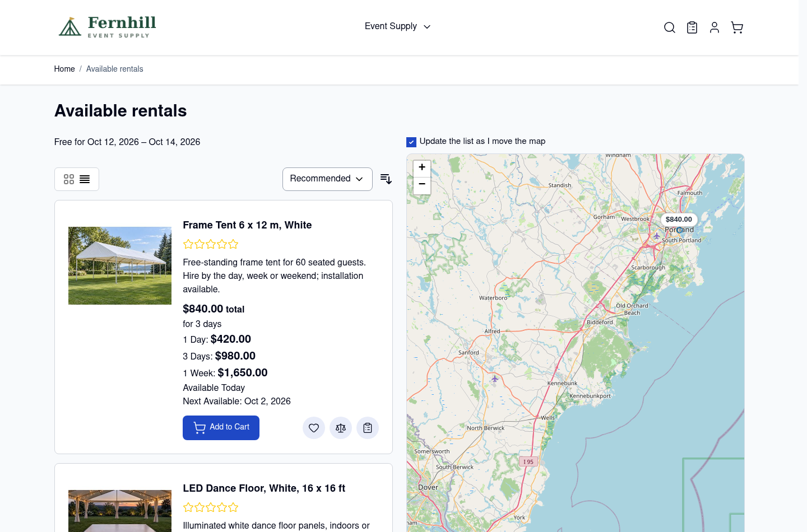This screenshot has height=532, width=807.
Task: Rate Frame Tent using its star rating
Action: coord(211,244)
